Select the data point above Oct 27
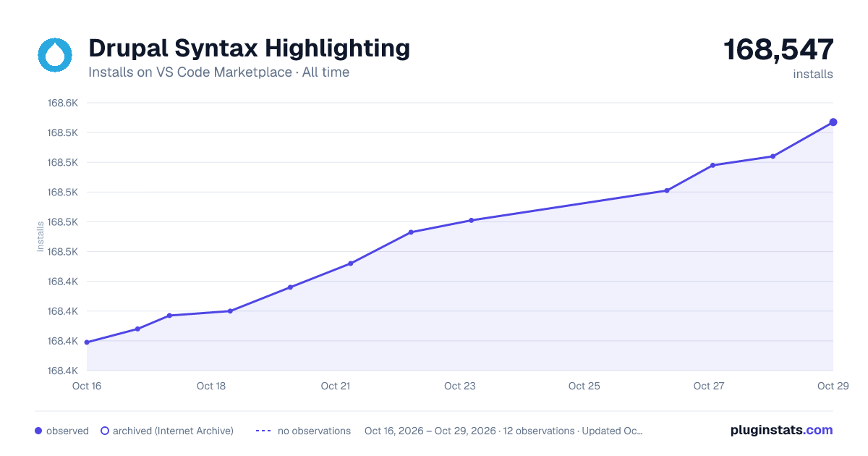 712,165
